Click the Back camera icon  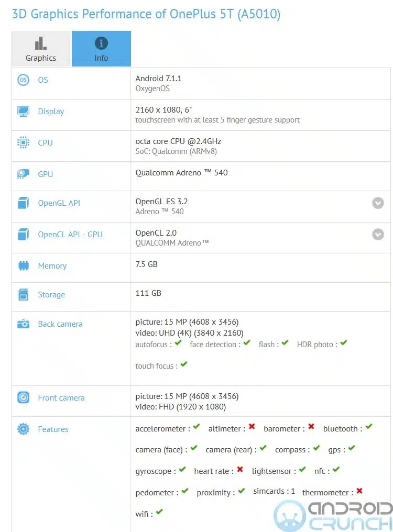(23, 324)
